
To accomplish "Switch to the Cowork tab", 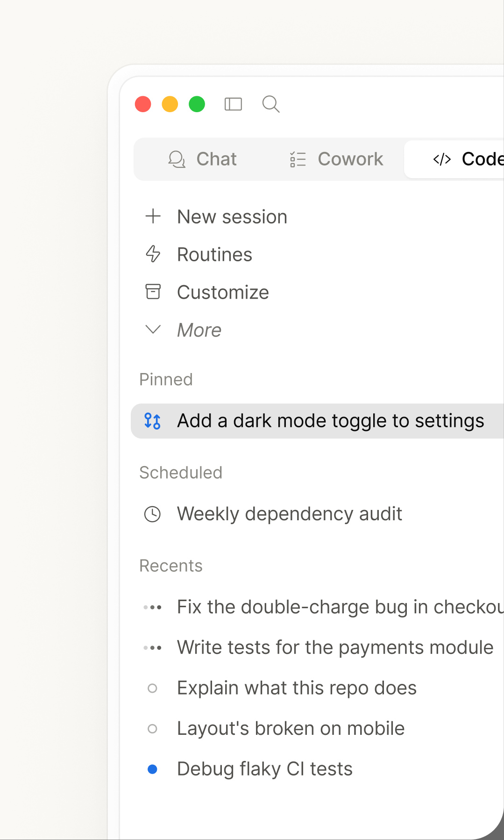I will (336, 159).
